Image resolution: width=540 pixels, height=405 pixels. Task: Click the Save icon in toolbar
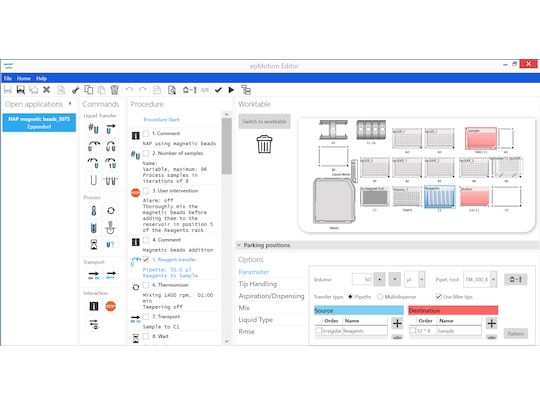tap(8, 90)
